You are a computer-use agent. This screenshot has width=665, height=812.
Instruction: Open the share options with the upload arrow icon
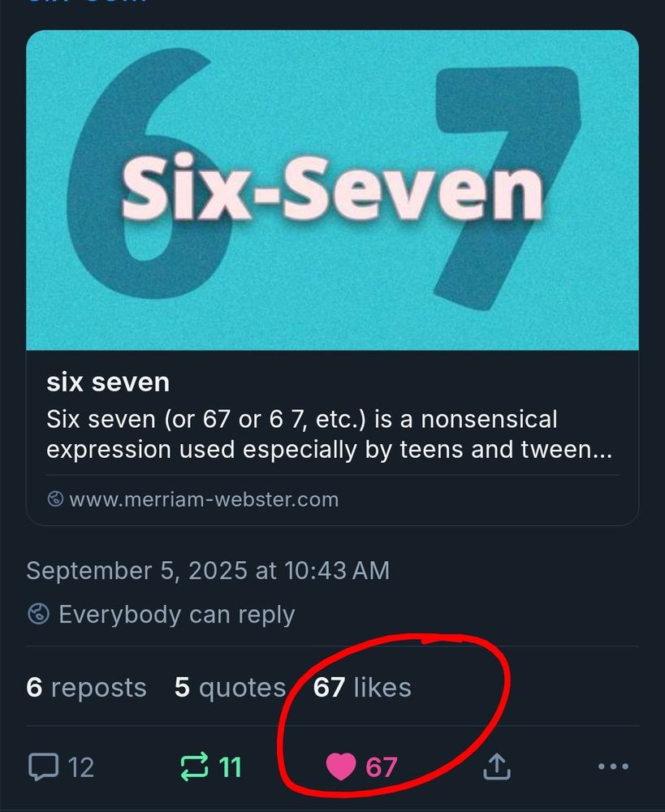pos(496,766)
